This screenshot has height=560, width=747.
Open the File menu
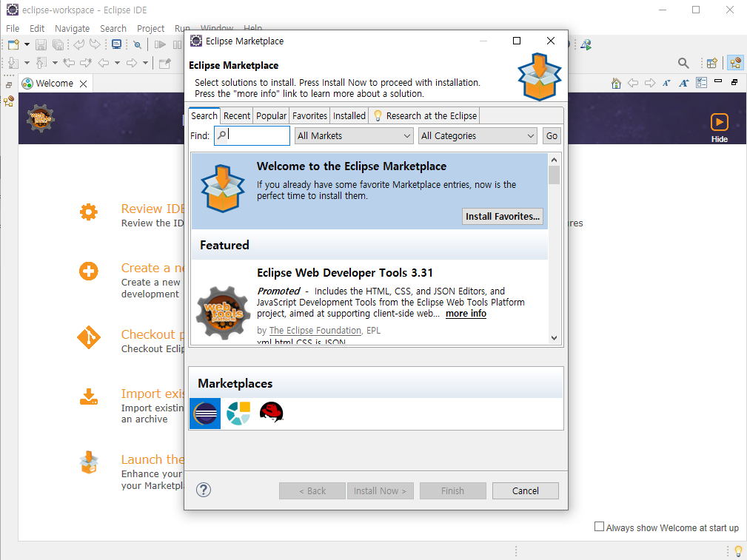pos(13,29)
